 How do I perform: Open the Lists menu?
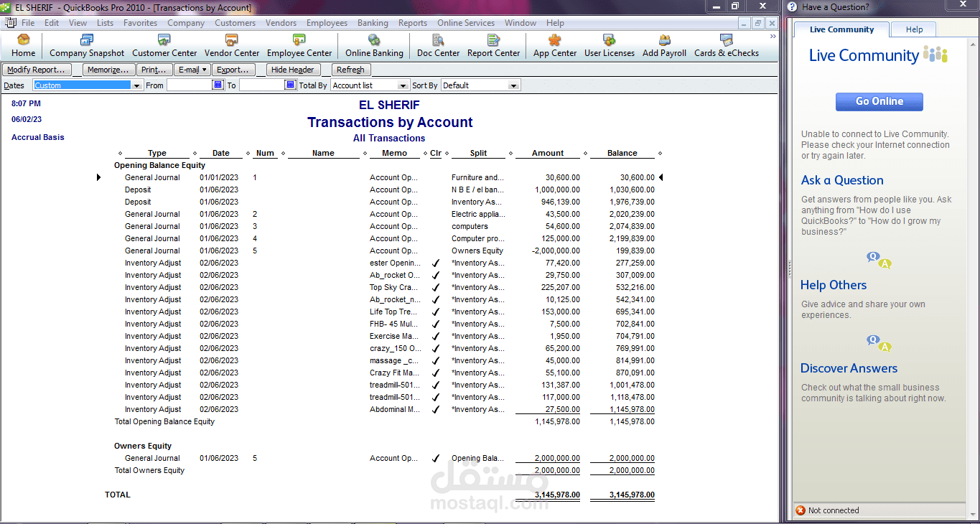pos(105,23)
